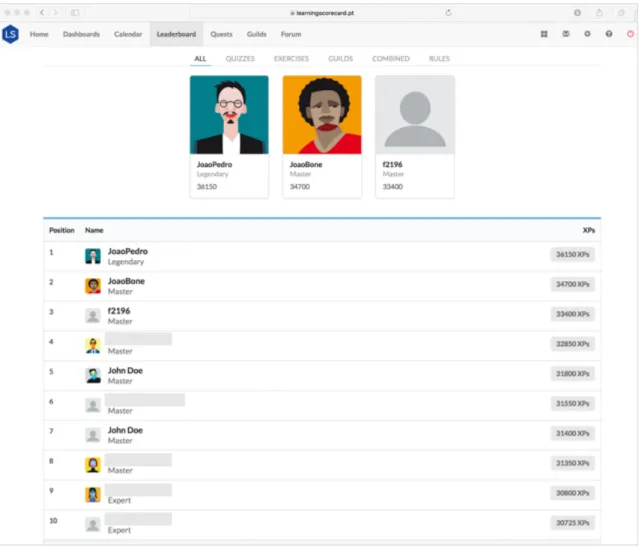639x550 pixels.
Task: Click John Doe's avatar in position 5 row
Action: [93, 375]
